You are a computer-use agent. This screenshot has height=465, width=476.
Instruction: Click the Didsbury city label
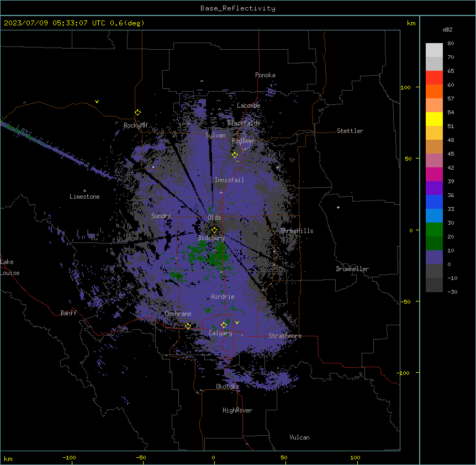[x=211, y=238]
